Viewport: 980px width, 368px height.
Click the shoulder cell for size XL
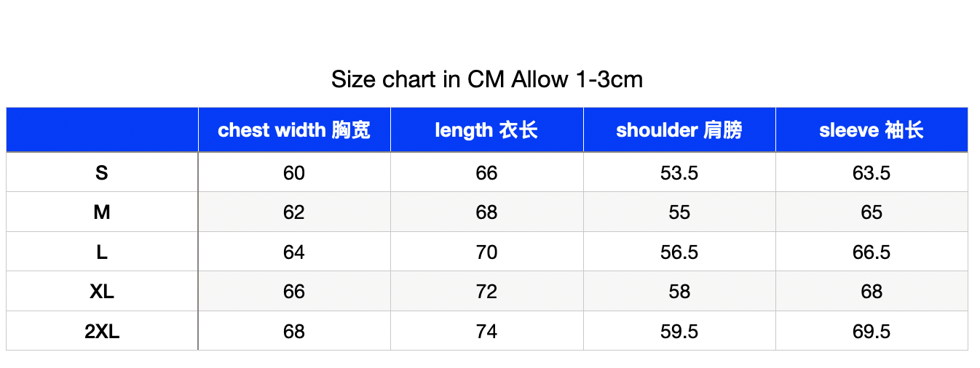[x=679, y=292]
